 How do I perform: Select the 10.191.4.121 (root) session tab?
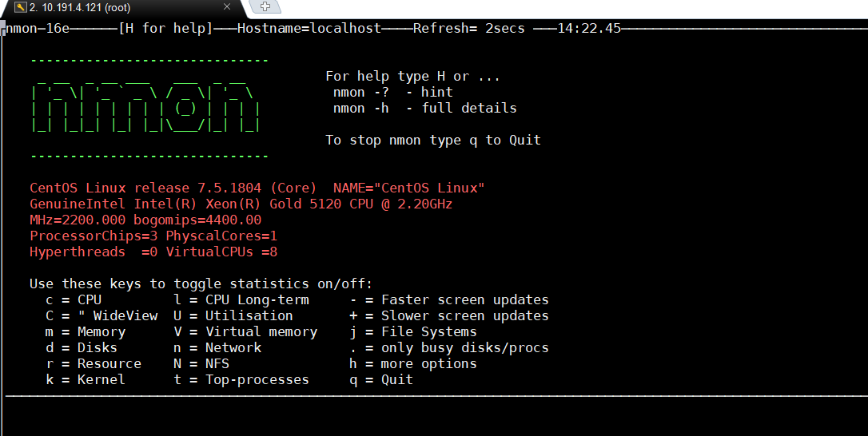coord(121,8)
